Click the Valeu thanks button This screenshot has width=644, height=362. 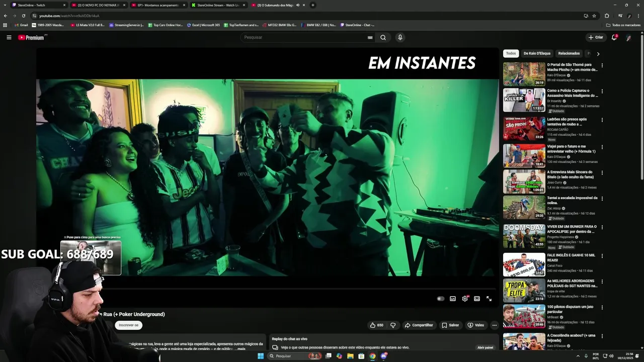point(475,325)
